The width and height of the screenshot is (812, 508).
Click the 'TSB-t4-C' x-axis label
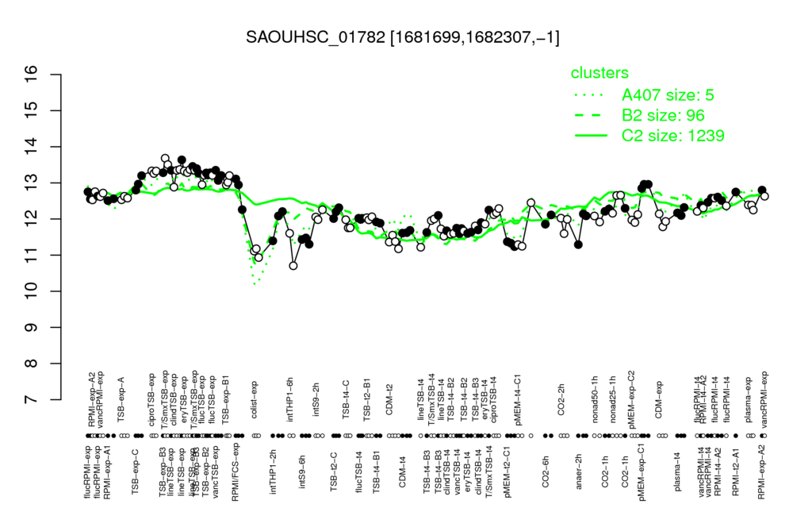[347, 399]
